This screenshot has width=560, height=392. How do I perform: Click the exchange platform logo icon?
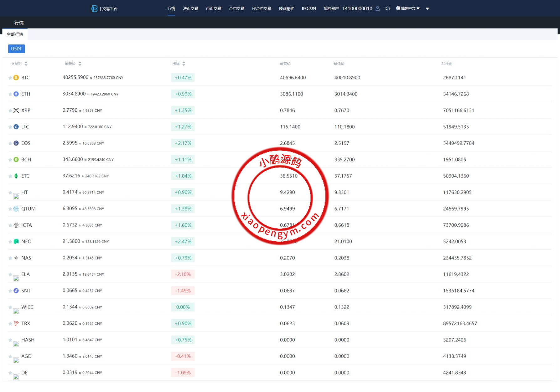point(94,8)
